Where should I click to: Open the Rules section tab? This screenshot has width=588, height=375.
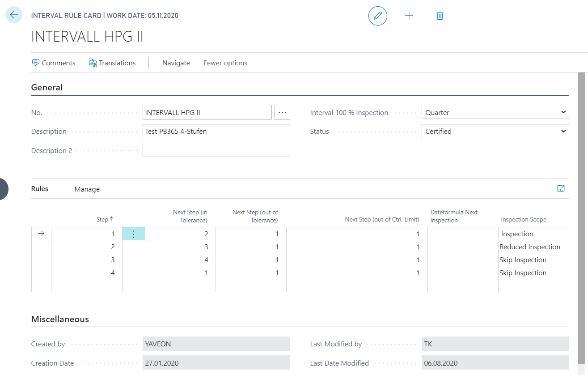coord(40,189)
